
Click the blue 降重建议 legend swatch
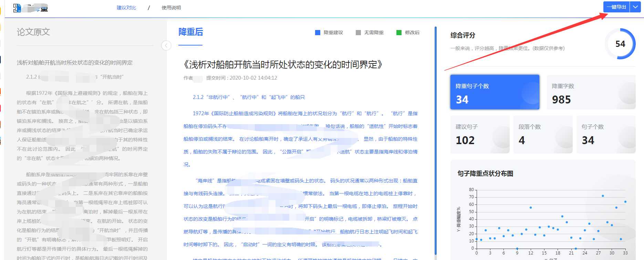point(318,32)
